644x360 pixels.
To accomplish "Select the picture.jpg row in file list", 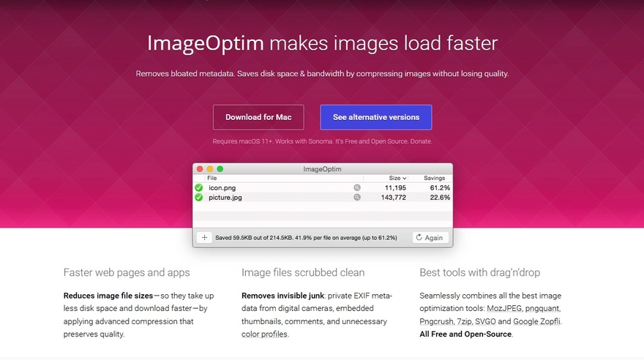I will click(278, 198).
